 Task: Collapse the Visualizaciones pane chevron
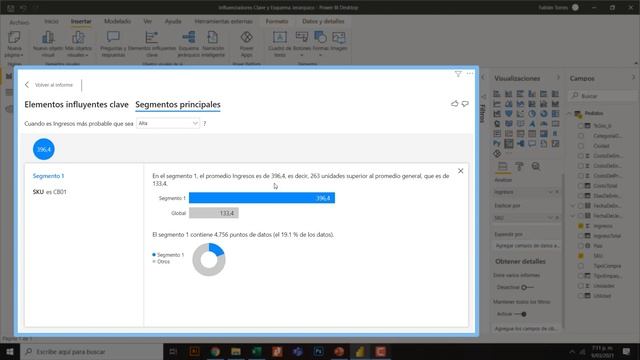pos(558,78)
